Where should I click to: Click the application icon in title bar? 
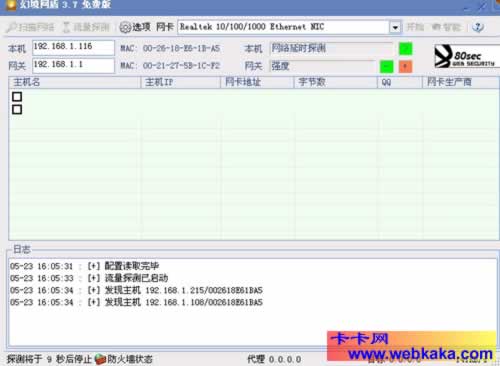11,5
